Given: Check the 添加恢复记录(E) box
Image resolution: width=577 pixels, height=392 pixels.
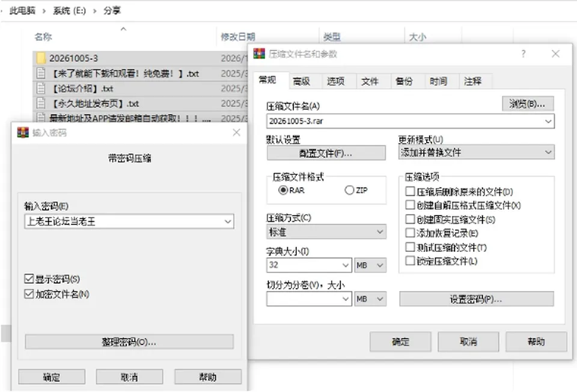Looking at the screenshot, I should click(x=410, y=233).
